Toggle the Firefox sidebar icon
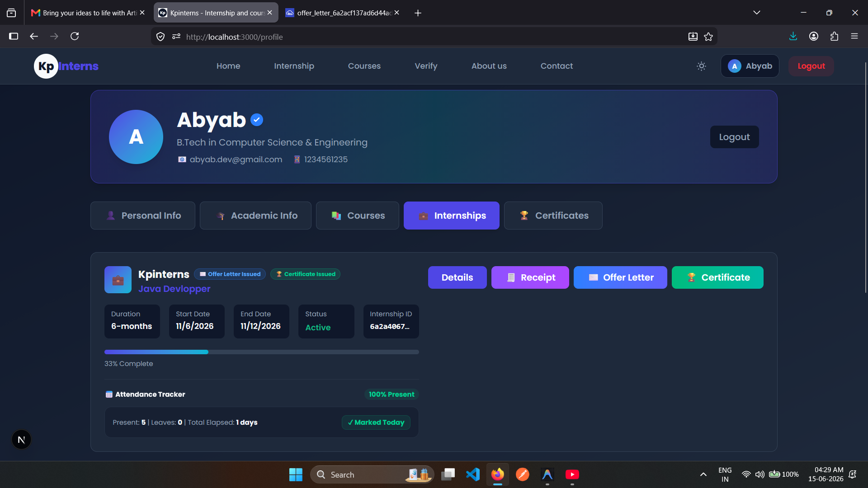This screenshot has height=488, width=868. [x=14, y=37]
